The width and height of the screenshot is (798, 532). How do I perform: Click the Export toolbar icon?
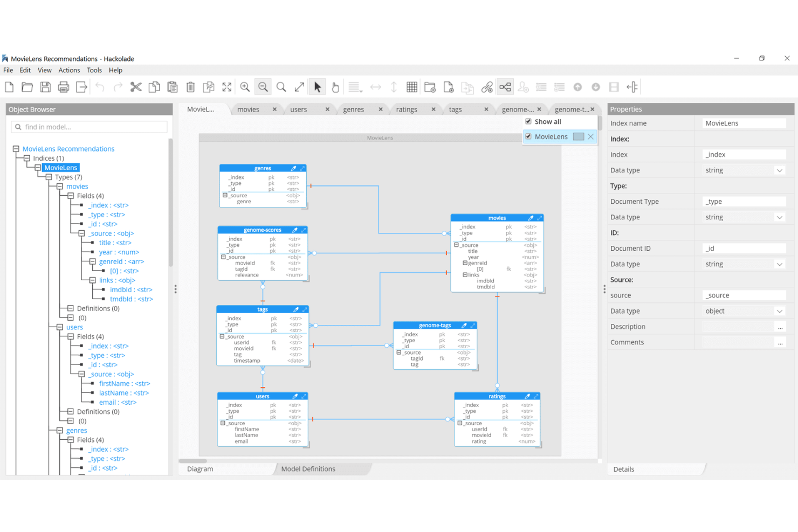point(81,87)
